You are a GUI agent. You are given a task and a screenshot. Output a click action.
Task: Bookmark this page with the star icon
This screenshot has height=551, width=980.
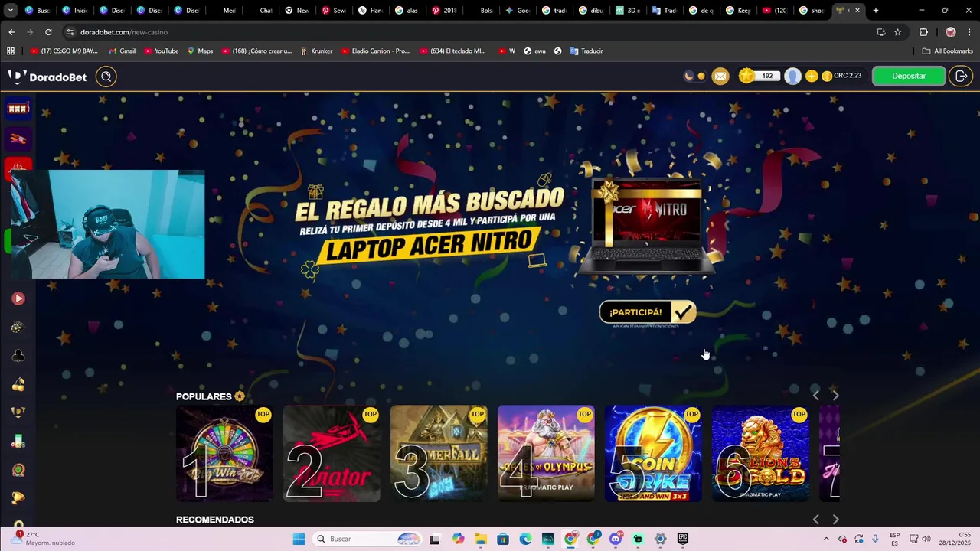[x=898, y=32]
